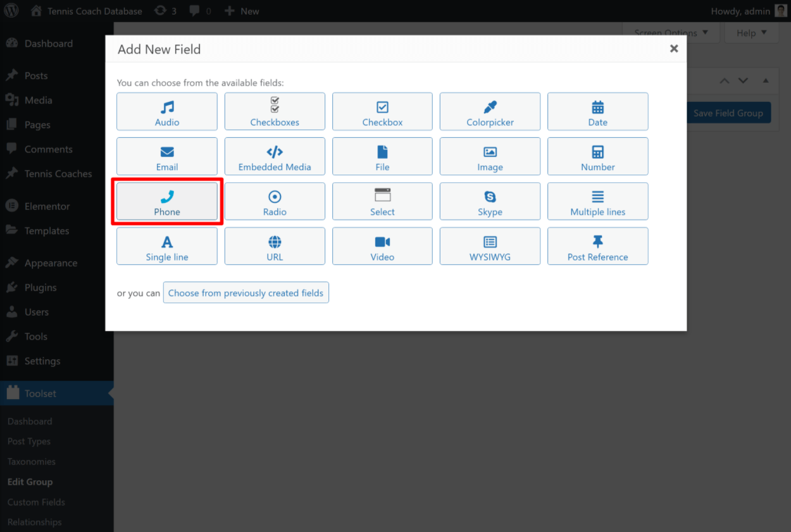Click the Save Field Group button
The width and height of the screenshot is (791, 532).
pyautogui.click(x=728, y=113)
